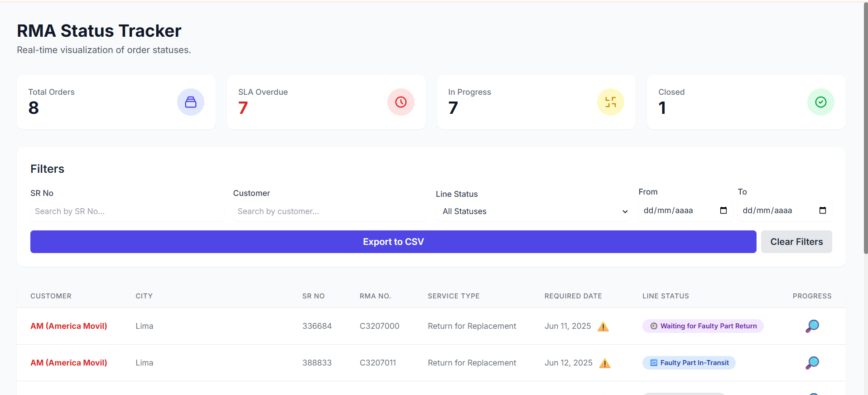The image size is (868, 395).
Task: Click the In Progress count 7
Action: (x=453, y=108)
